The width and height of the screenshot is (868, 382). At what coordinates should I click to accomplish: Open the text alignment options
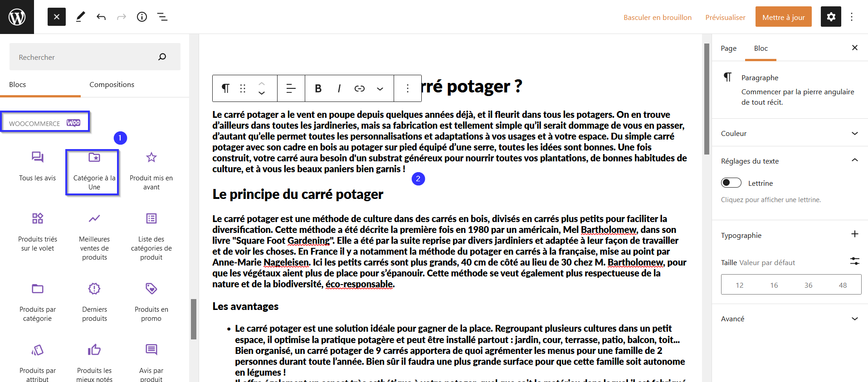(x=291, y=88)
